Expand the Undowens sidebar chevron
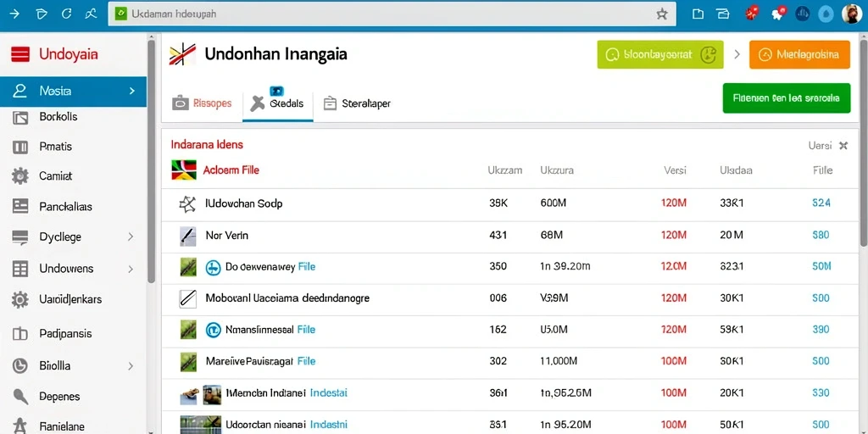 131,269
